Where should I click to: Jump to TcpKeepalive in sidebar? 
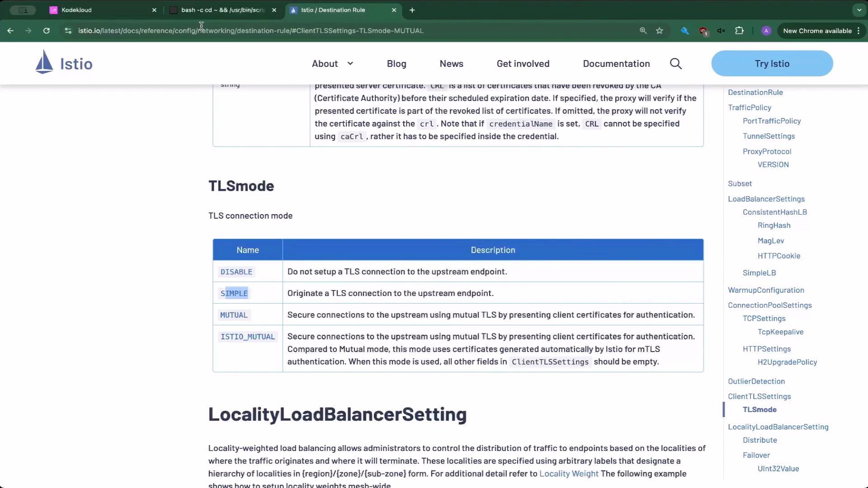pyautogui.click(x=780, y=332)
